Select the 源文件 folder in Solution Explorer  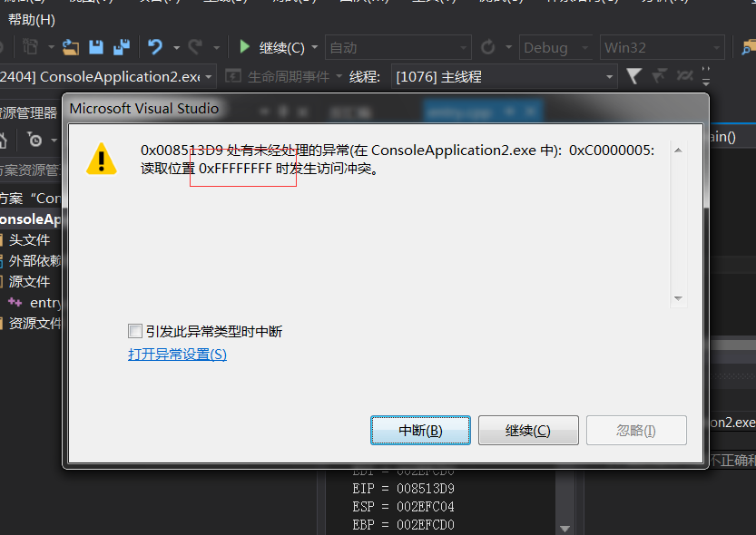(x=29, y=281)
